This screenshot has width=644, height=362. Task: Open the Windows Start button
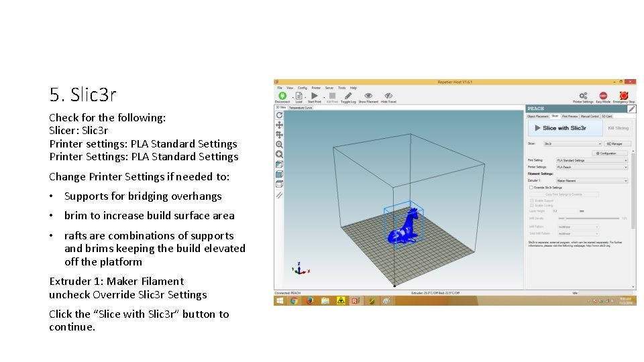point(280,301)
